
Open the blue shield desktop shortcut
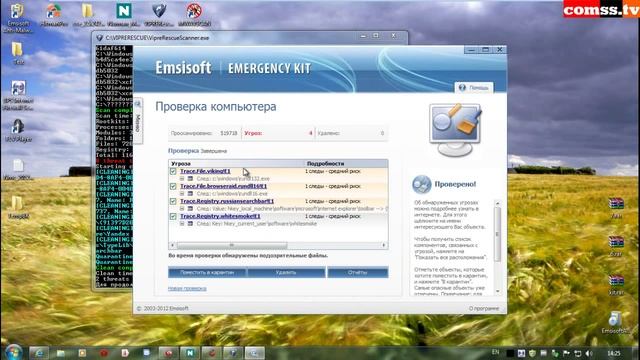[159, 16]
